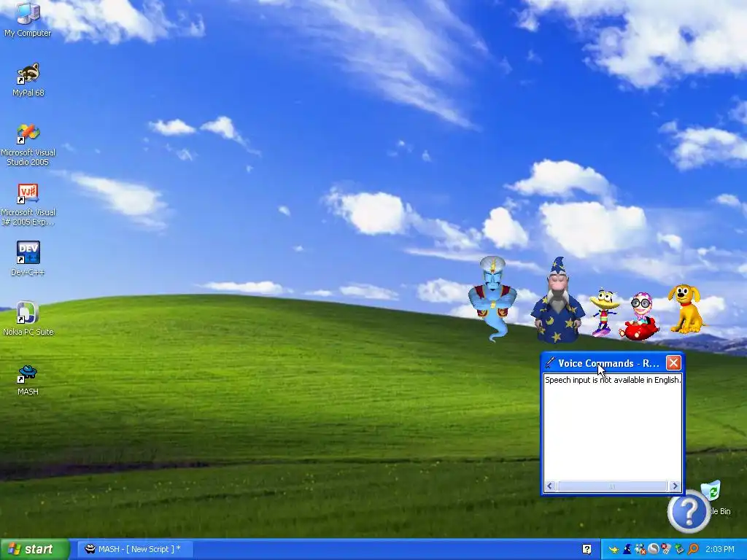
Task: Close the Voice Commands window
Action: point(673,363)
